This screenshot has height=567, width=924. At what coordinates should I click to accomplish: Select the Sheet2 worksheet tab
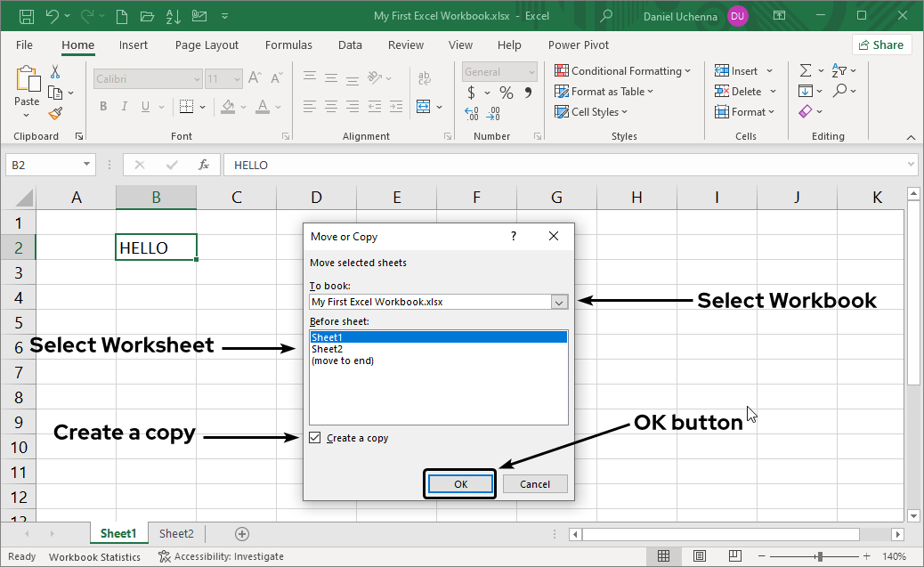(175, 533)
